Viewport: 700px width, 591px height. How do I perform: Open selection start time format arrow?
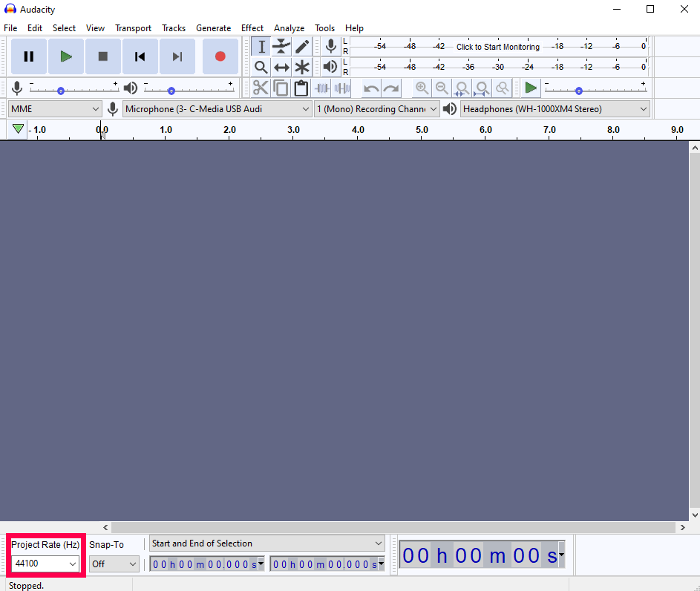coord(261,564)
